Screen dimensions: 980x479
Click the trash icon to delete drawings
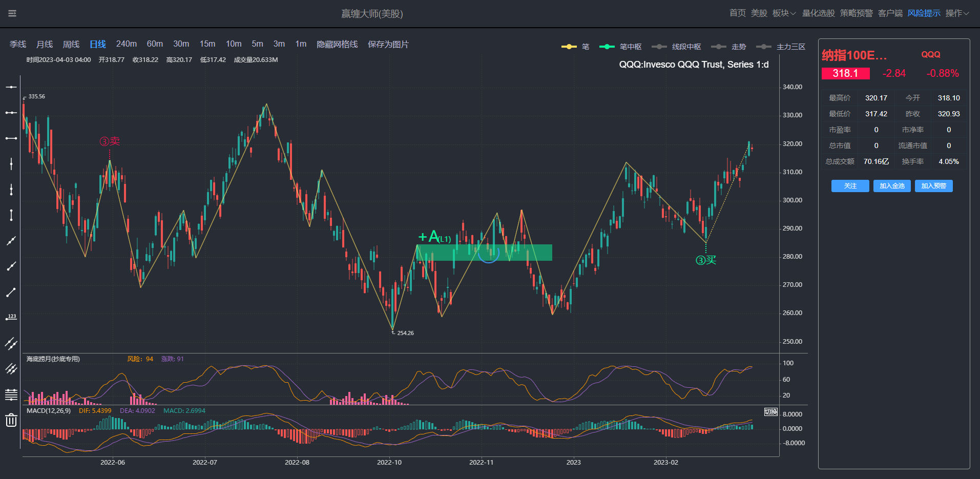[x=11, y=421]
